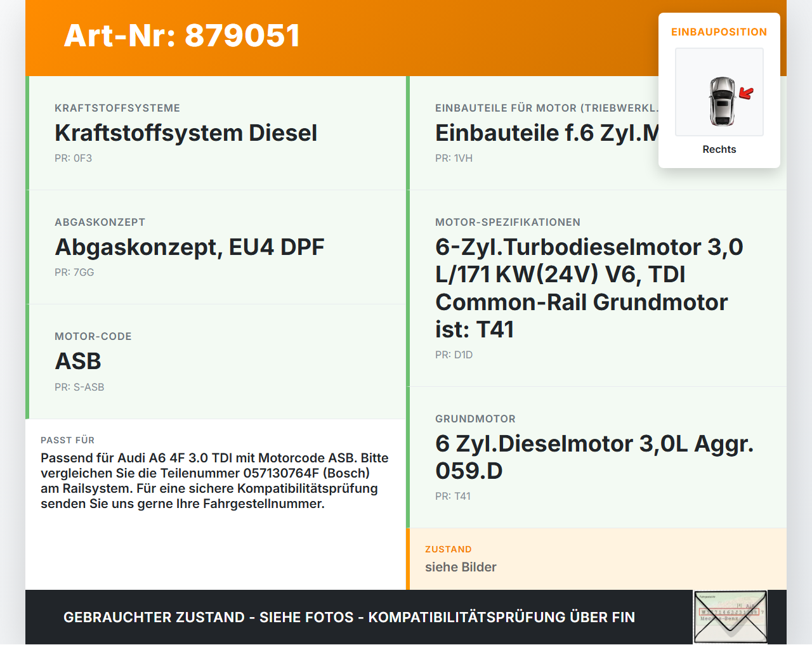This screenshot has width=812, height=645.
Task: Click 'siehe Bilder' under Zustand
Action: point(461,567)
